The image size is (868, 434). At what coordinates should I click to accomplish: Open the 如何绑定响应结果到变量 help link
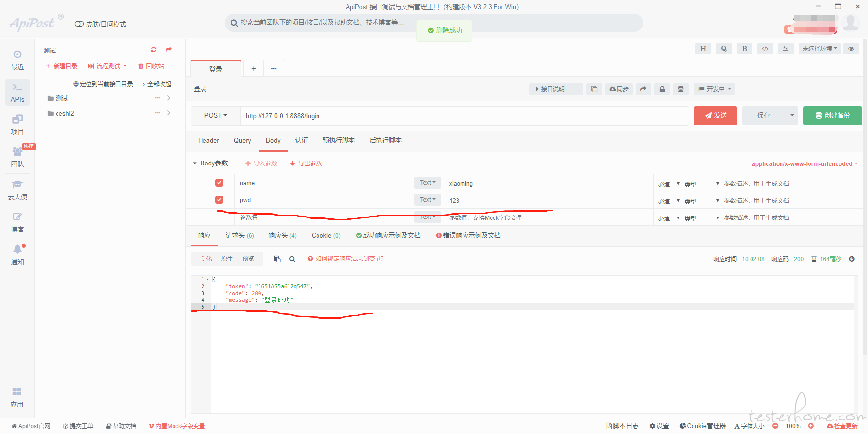click(x=346, y=259)
